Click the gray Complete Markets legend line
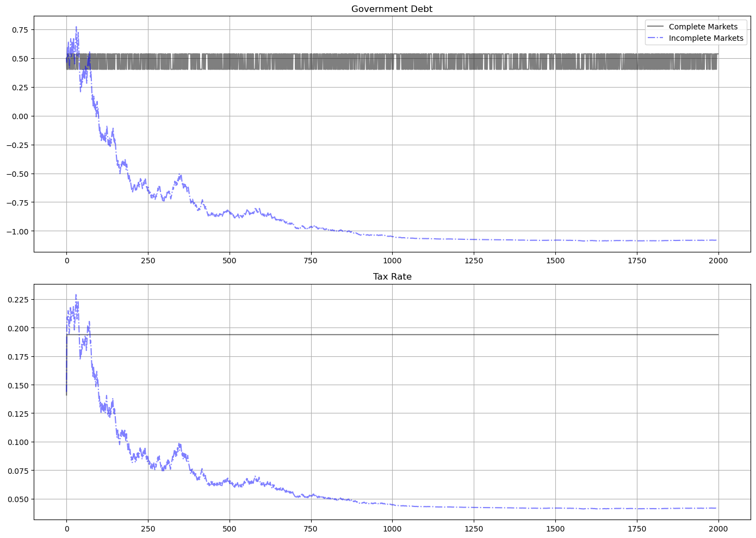The width and height of the screenshot is (756, 538). click(x=656, y=27)
